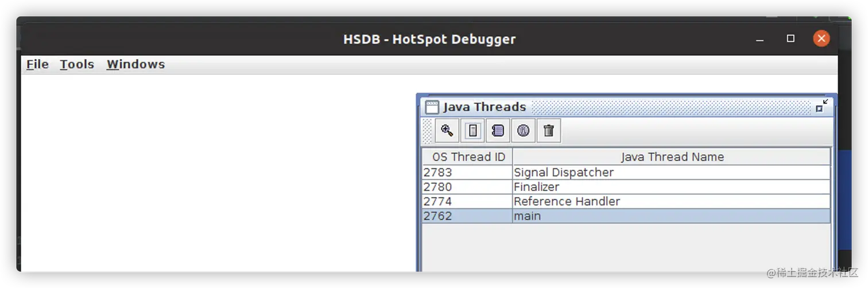The height and width of the screenshot is (288, 868).
Task: Open the Tools menu
Action: pos(77,64)
